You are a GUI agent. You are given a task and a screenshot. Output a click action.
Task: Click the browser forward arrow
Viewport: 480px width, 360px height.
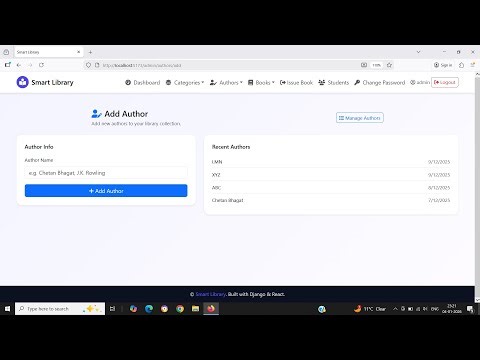coord(30,65)
